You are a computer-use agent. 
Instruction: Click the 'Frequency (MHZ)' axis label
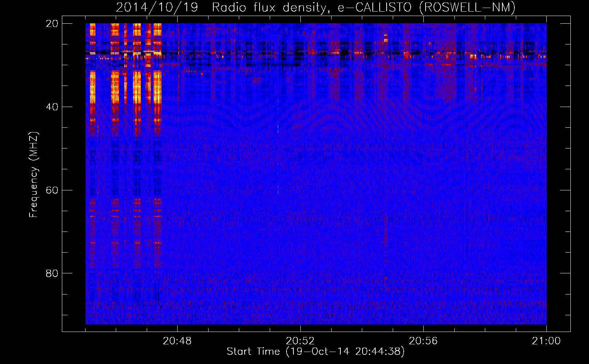[x=33, y=175]
